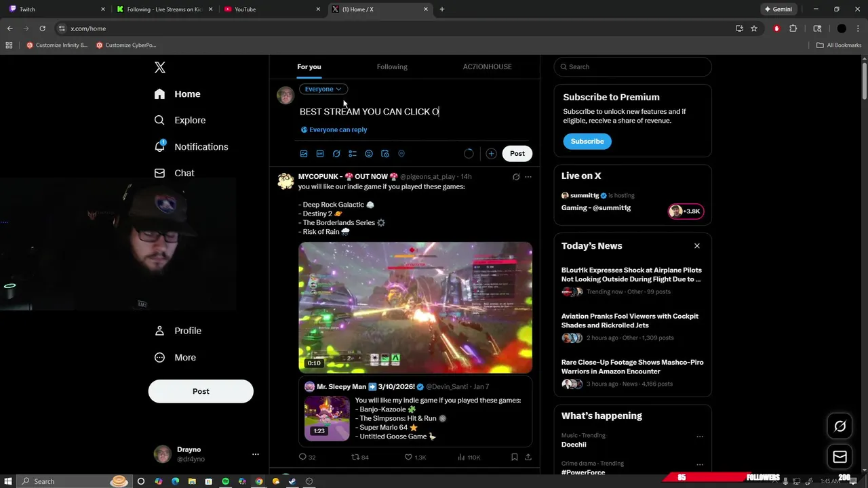Open the Gemini button in Chrome
Viewport: 868px width, 488px height.
[x=778, y=9]
